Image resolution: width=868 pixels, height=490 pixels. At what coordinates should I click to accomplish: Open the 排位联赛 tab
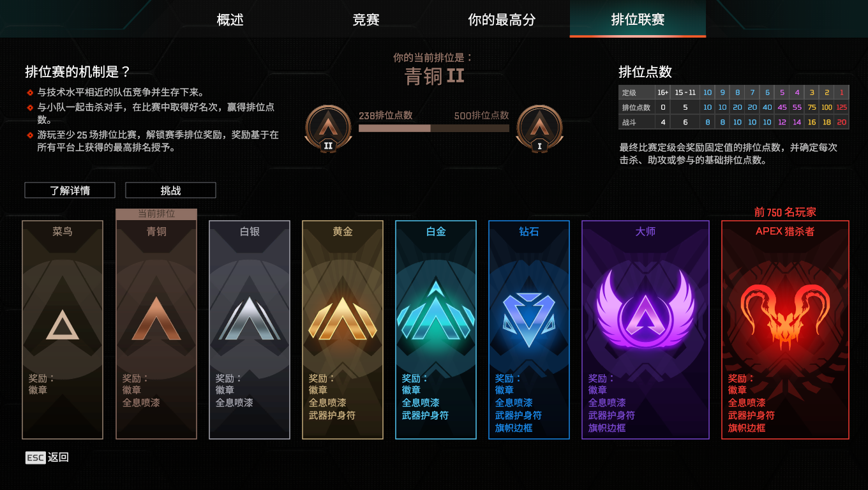point(638,19)
